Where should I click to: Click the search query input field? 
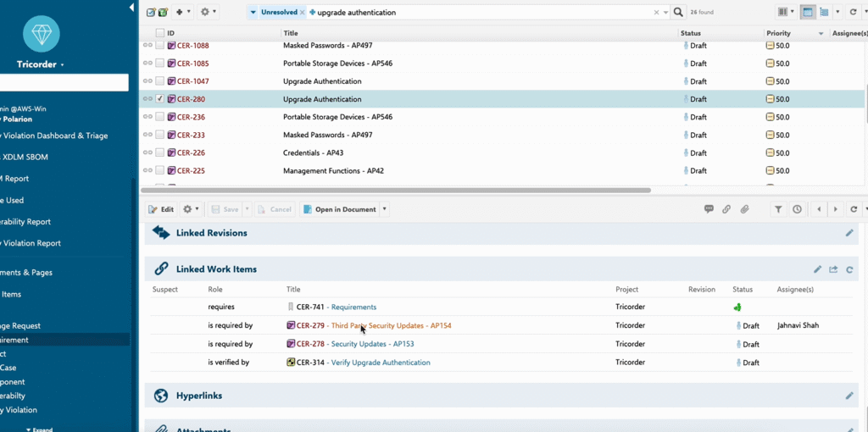(x=483, y=13)
